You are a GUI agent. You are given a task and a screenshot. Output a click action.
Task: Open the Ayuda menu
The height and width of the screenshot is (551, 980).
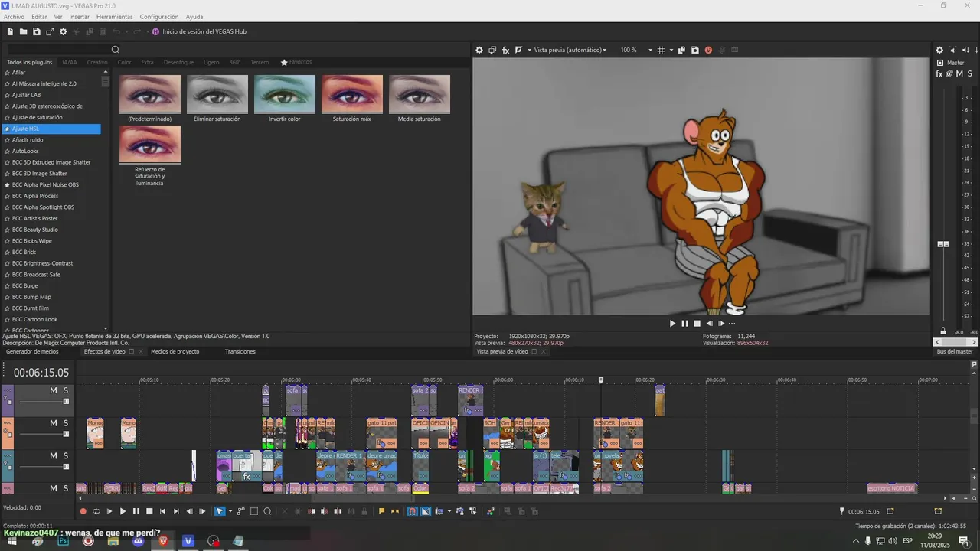(194, 17)
